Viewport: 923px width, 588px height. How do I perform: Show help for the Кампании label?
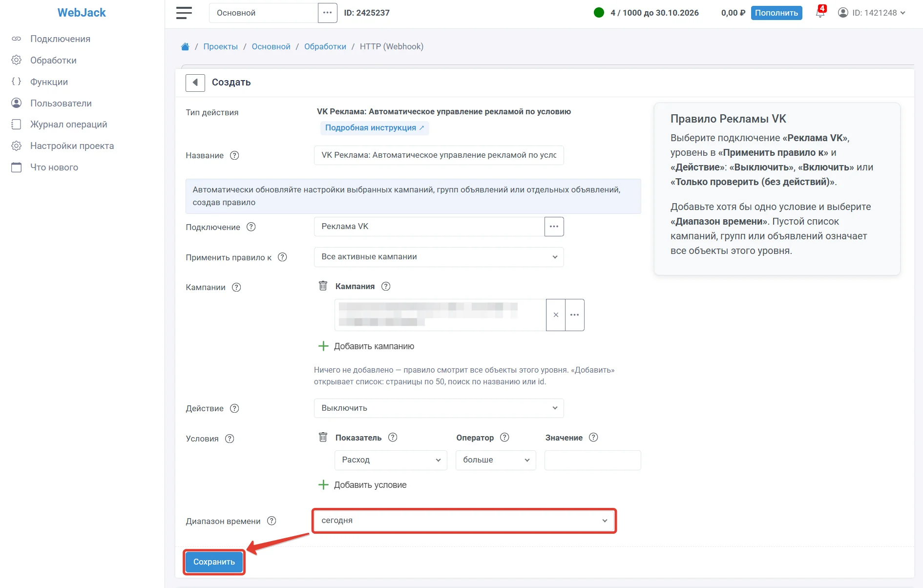click(236, 287)
